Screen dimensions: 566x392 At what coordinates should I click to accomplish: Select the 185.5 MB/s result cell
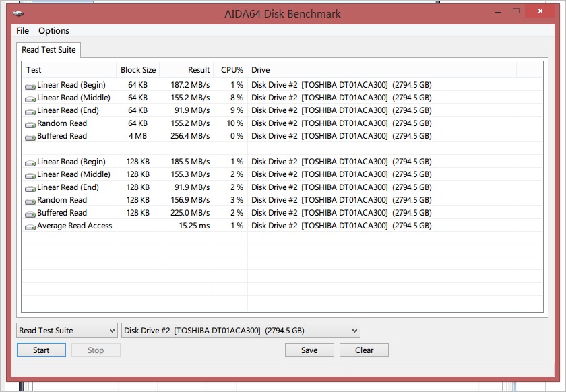pos(190,162)
